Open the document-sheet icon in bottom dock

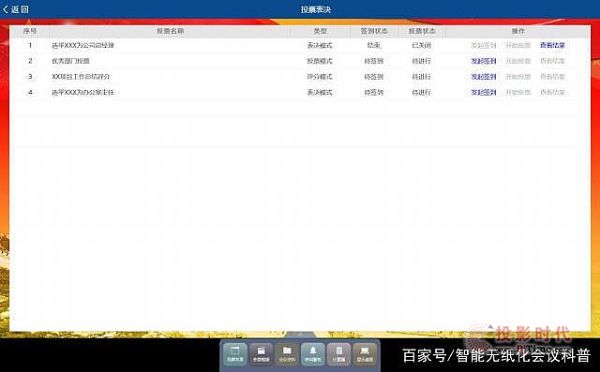coord(339,354)
